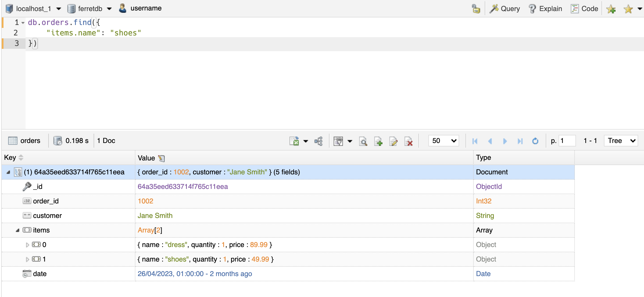Change page size from 50
This screenshot has width=644, height=297.
[443, 141]
